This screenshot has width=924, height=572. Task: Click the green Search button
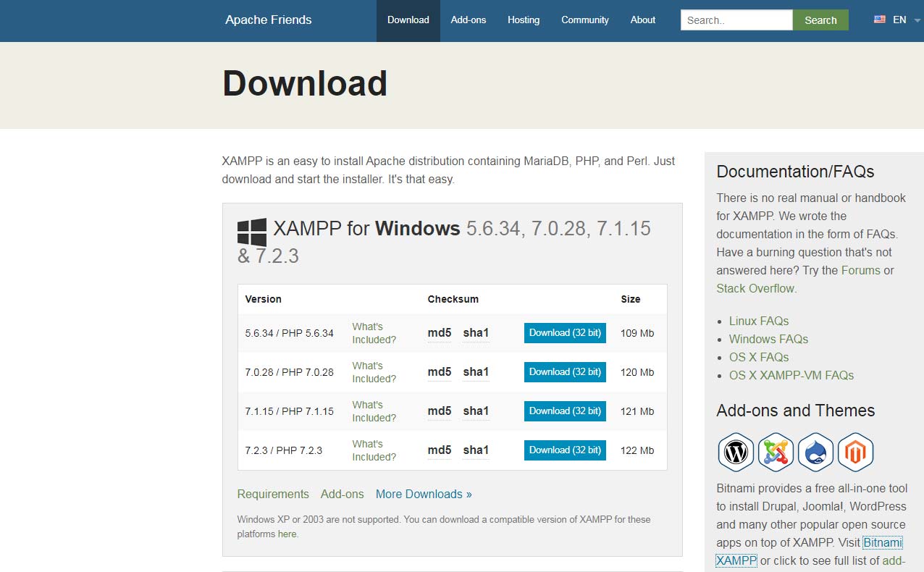820,20
